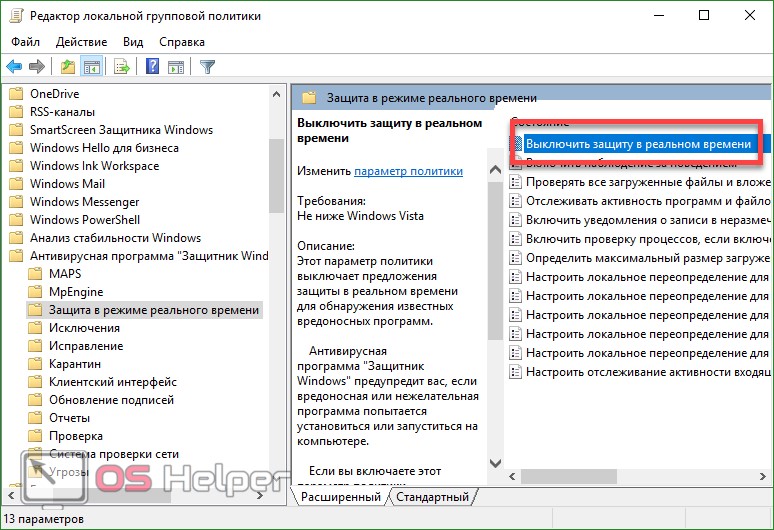Toggle the action pane show/hide icon
The width and height of the screenshot is (774, 530).
[176, 67]
